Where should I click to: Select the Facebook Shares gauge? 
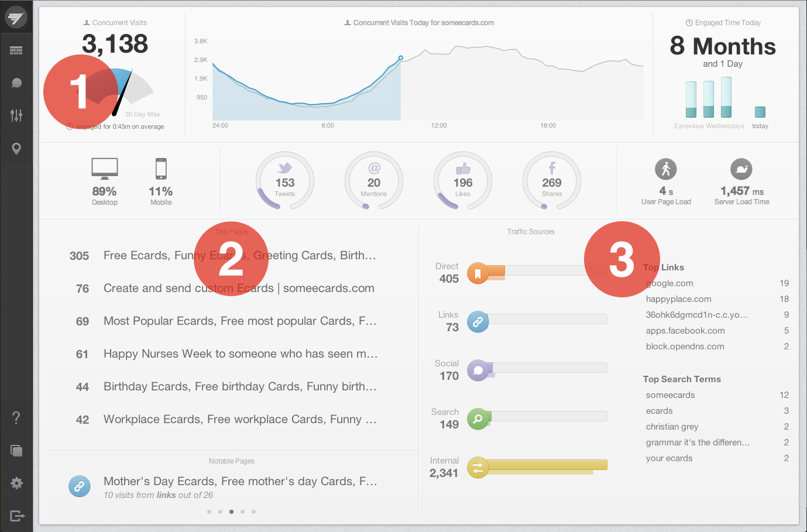(x=552, y=181)
